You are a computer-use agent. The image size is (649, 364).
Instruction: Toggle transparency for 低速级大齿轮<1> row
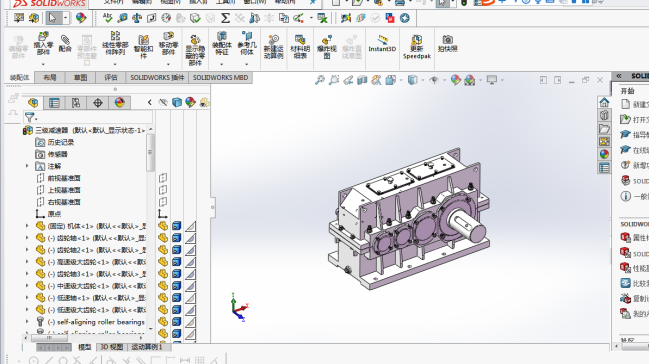[x=190, y=310]
